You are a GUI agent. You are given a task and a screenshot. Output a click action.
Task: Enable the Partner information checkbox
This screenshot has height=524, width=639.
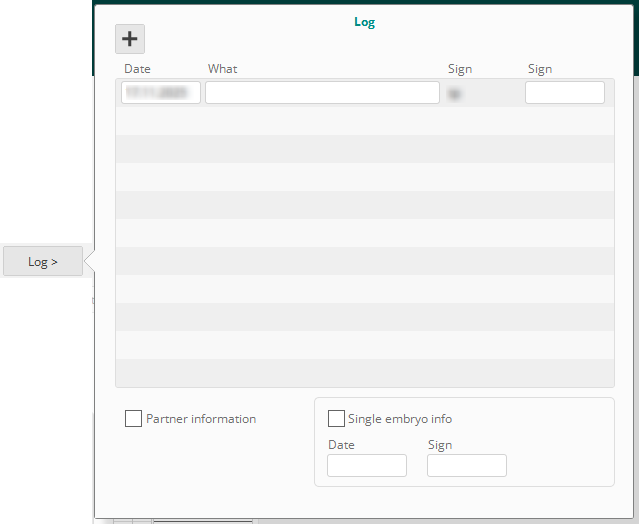pyautogui.click(x=133, y=419)
